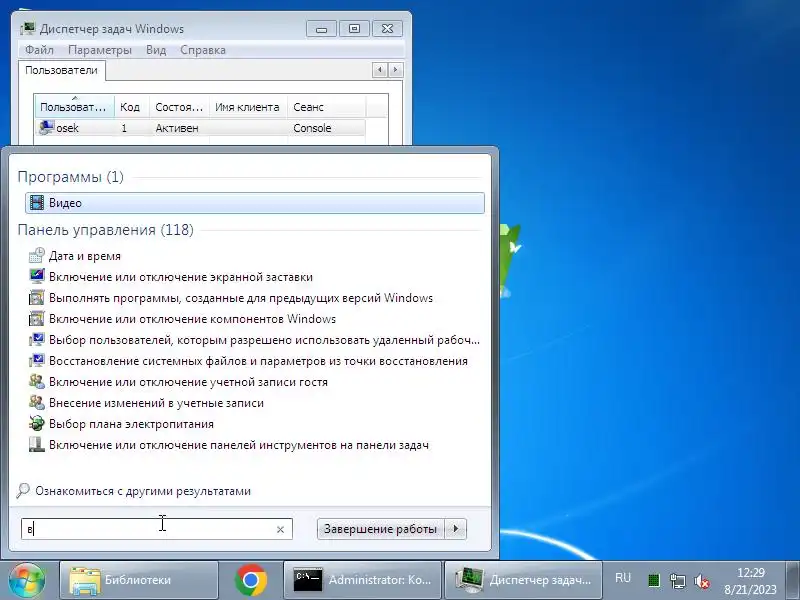Select the osek user row icon
This screenshot has height=600, width=800.
[x=46, y=128]
